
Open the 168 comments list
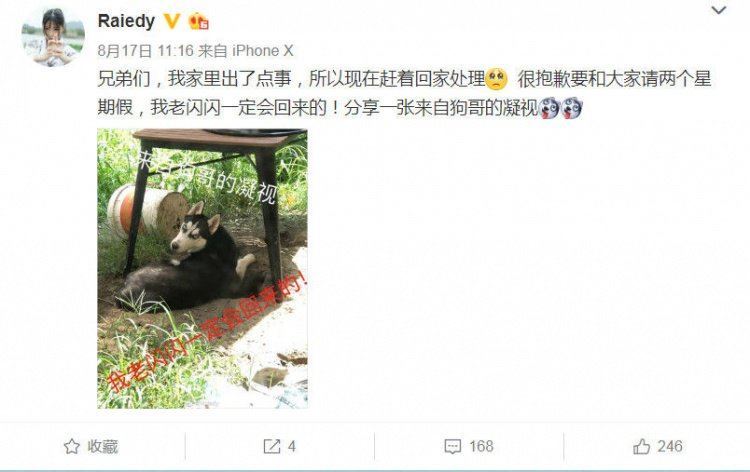click(x=481, y=446)
